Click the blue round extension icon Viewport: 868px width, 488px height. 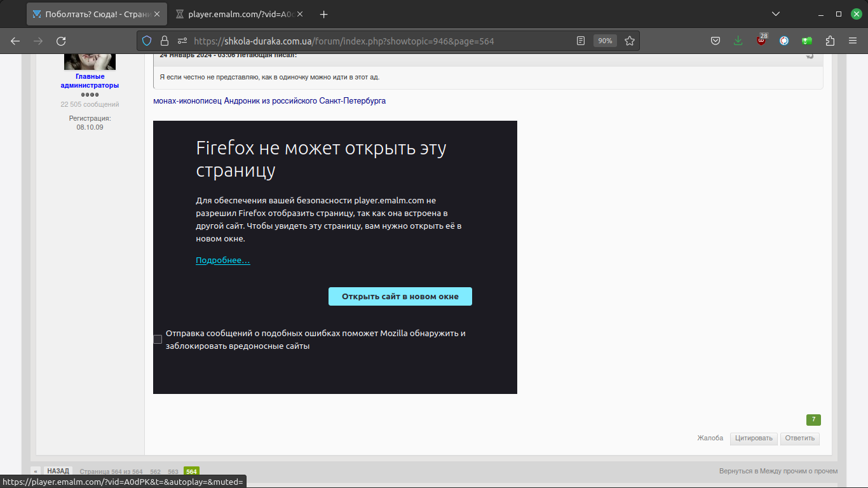[784, 41]
